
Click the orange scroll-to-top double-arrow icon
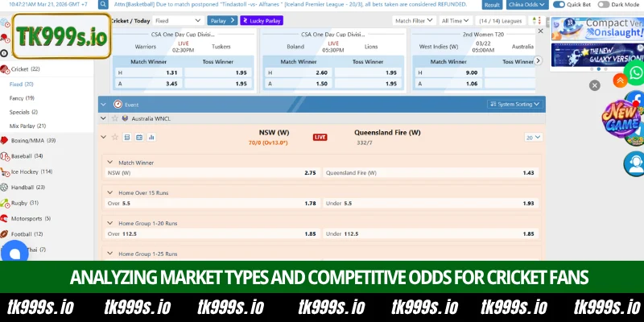click(x=620, y=80)
